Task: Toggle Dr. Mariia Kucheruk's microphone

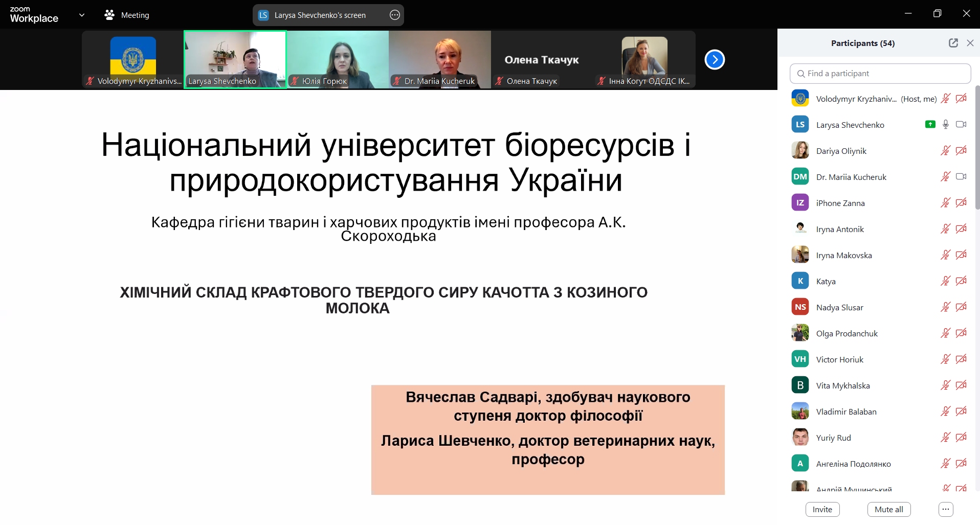Action: click(945, 176)
